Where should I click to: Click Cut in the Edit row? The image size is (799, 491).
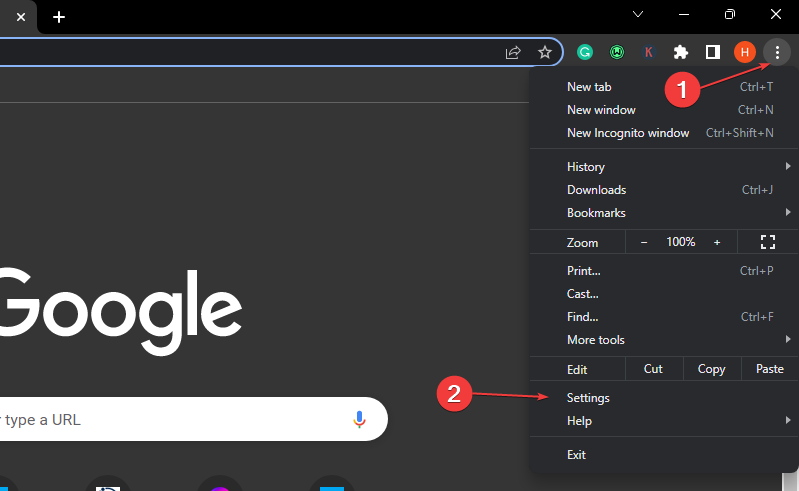[x=654, y=369]
